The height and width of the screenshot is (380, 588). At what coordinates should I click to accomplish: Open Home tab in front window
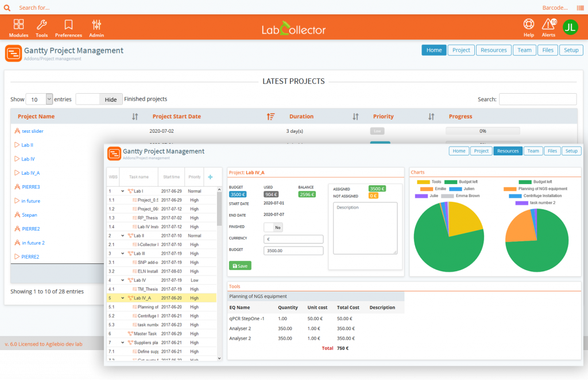click(x=459, y=151)
